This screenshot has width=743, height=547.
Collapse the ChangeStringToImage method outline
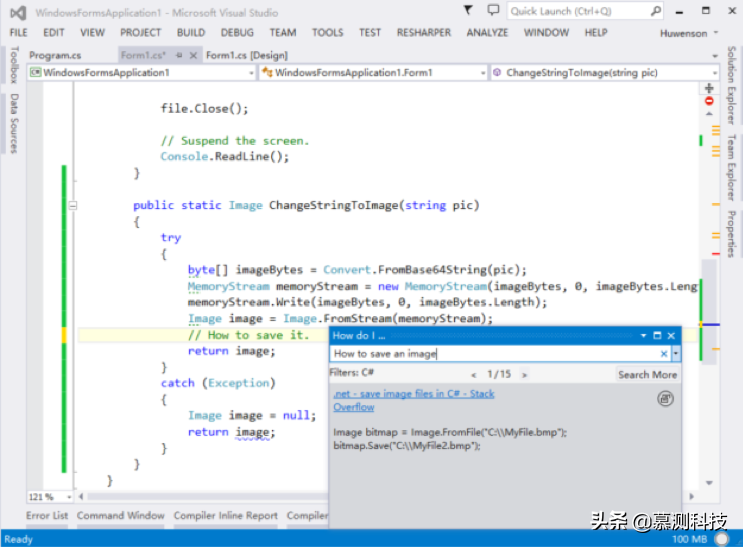73,206
